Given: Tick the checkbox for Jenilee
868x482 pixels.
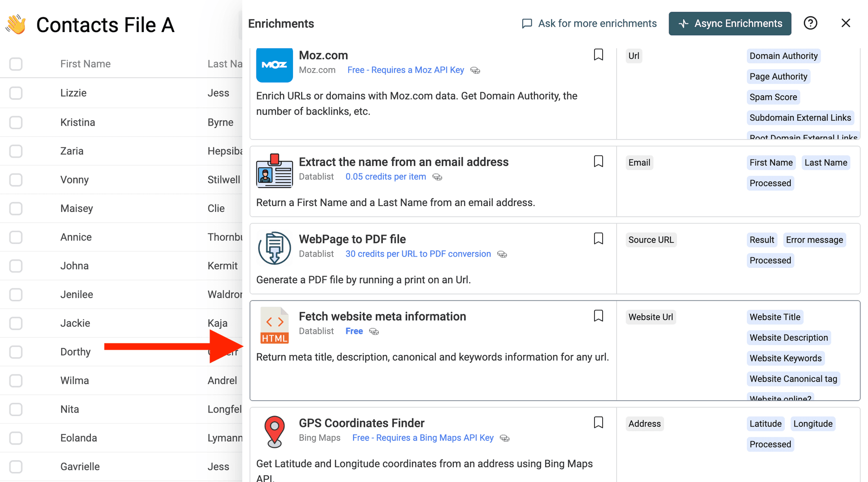Looking at the screenshot, I should (x=16, y=295).
